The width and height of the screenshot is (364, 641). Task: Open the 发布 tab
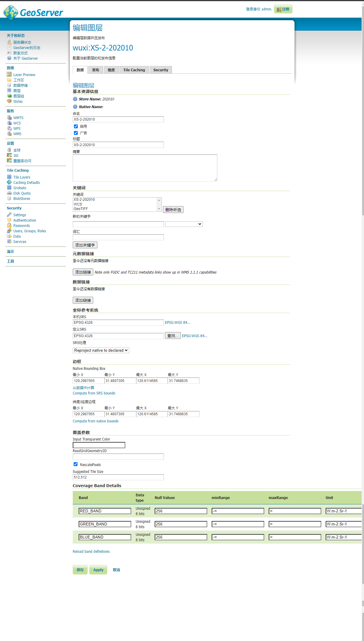pos(96,70)
